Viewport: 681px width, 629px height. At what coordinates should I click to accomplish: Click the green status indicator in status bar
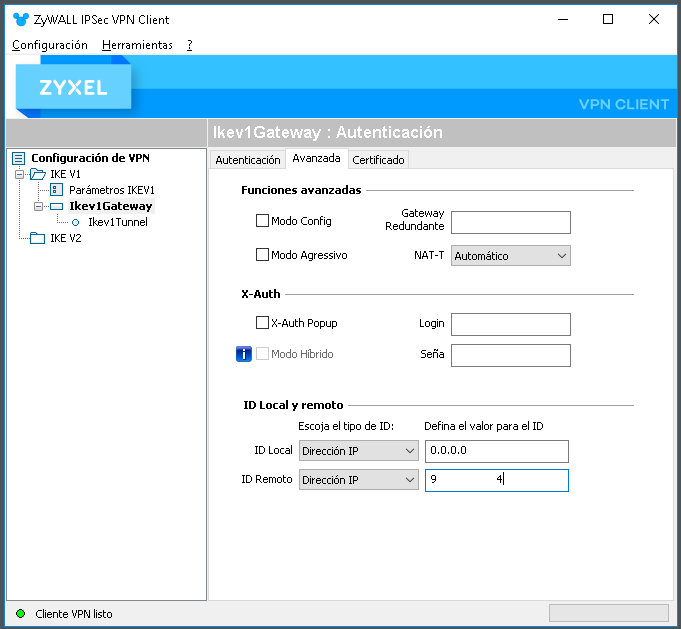click(x=20, y=614)
